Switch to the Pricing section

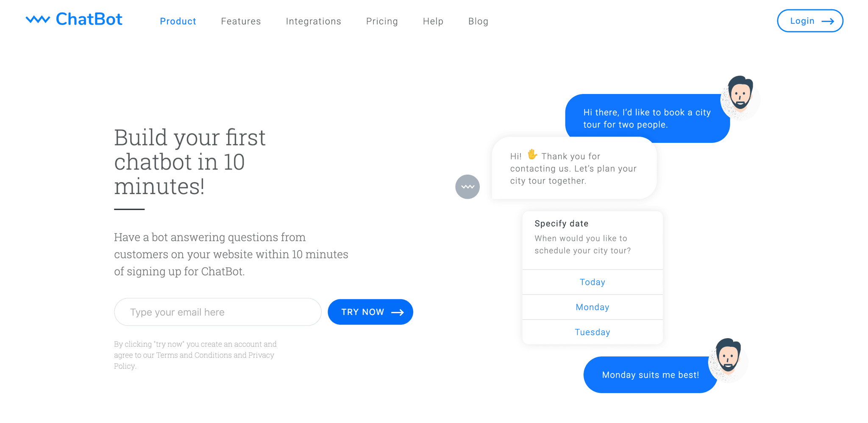coord(382,21)
